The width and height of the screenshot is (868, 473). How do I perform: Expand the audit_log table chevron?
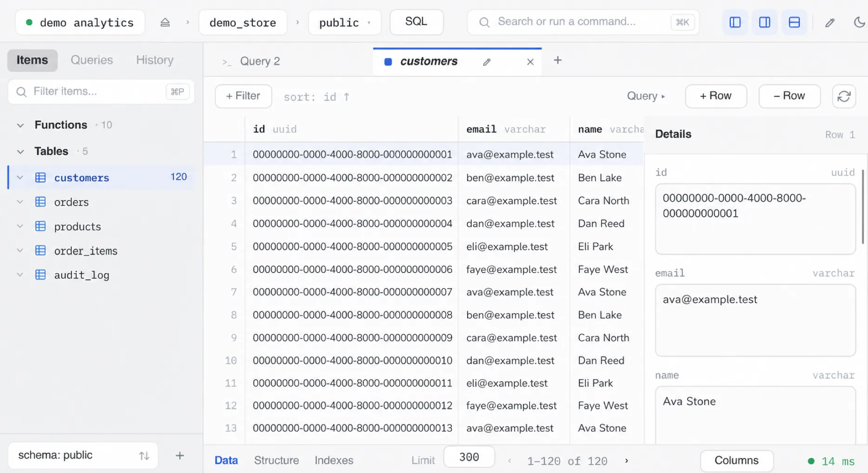pos(20,275)
